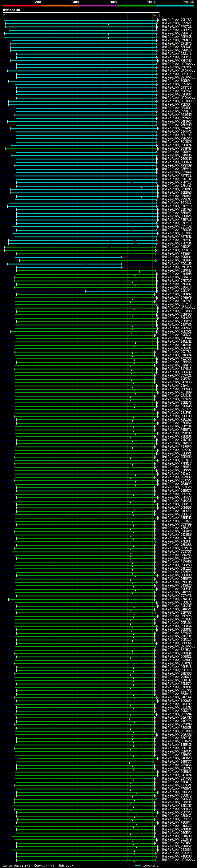This screenshot has width=197, height=868.
Task: Click the white query bar ending at 626
Action: (81, 13)
